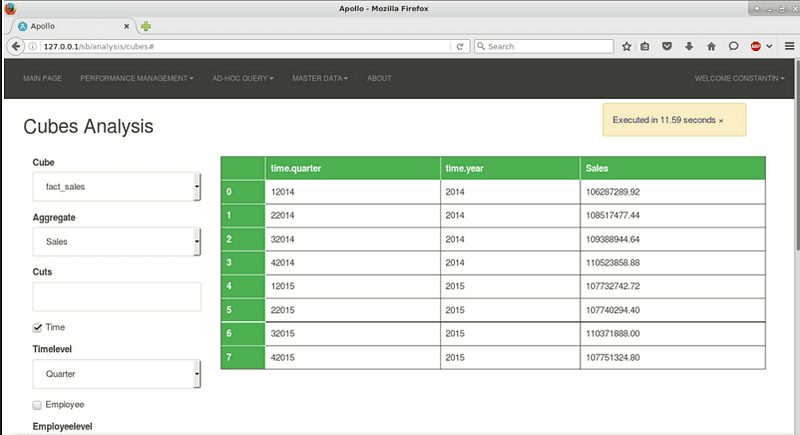The image size is (800, 435).
Task: Click the Sales column header
Action: [673, 168]
